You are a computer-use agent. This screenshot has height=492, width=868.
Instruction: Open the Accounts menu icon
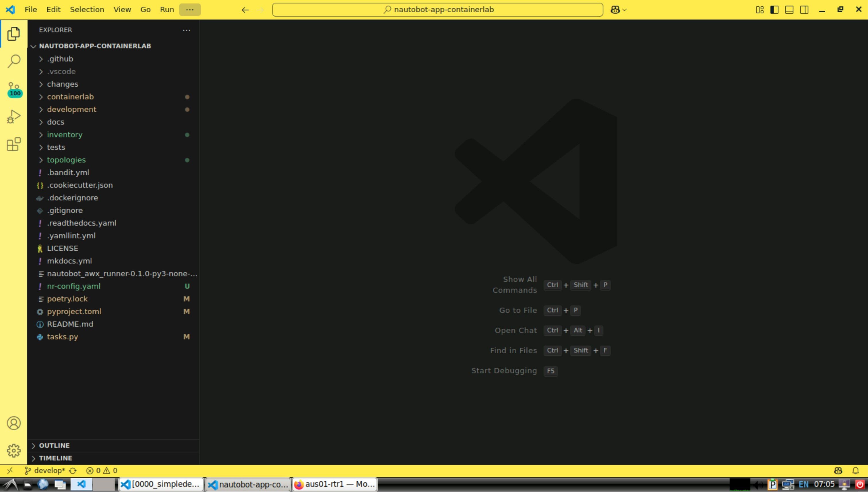13,423
